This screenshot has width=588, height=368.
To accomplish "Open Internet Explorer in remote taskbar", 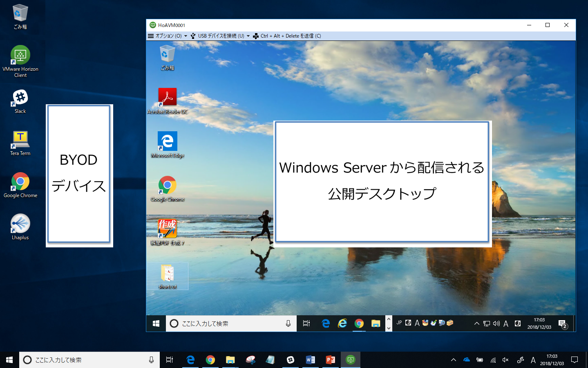I will [x=342, y=323].
